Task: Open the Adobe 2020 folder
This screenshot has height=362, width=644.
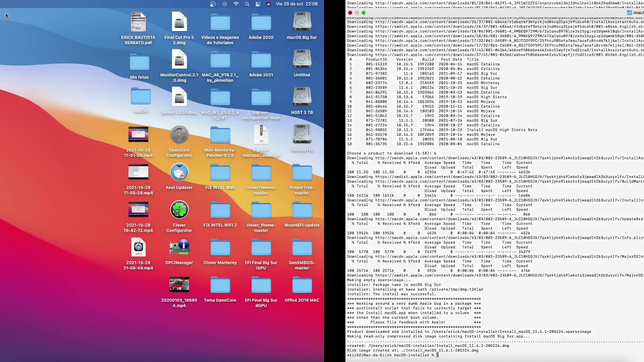Action: 261,23
